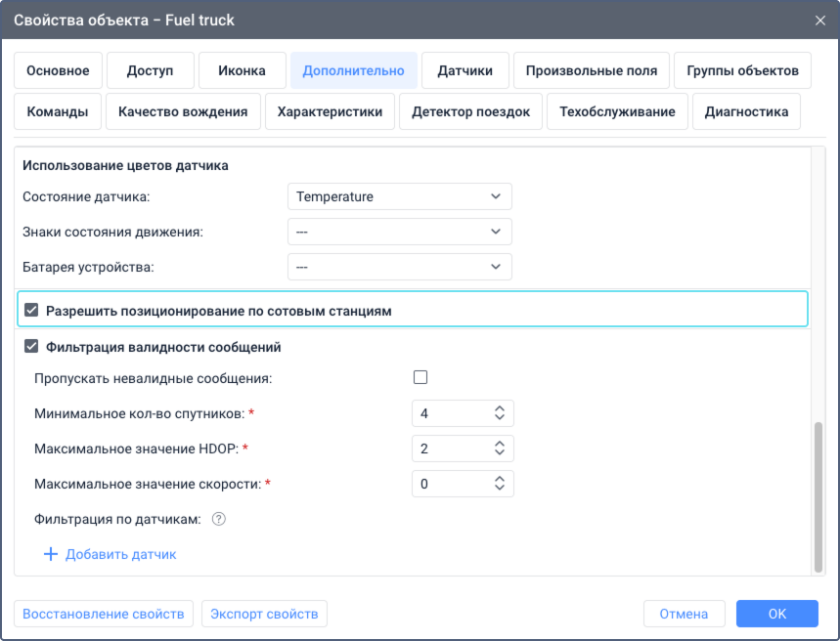
Task: Click the OK button
Action: point(776,614)
